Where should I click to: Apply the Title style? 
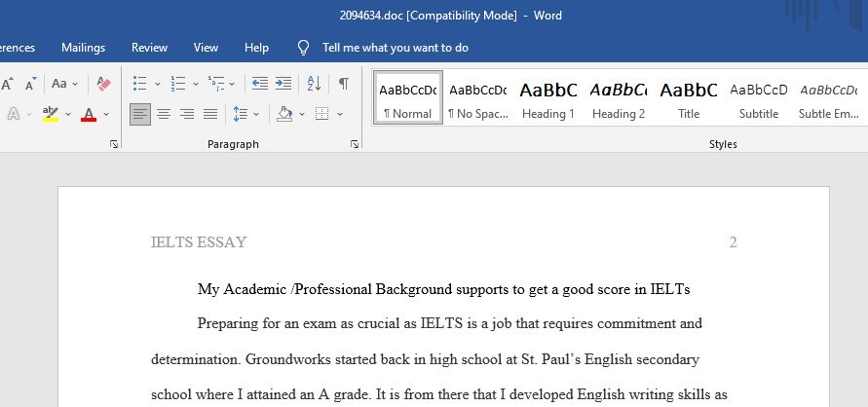coord(689,97)
